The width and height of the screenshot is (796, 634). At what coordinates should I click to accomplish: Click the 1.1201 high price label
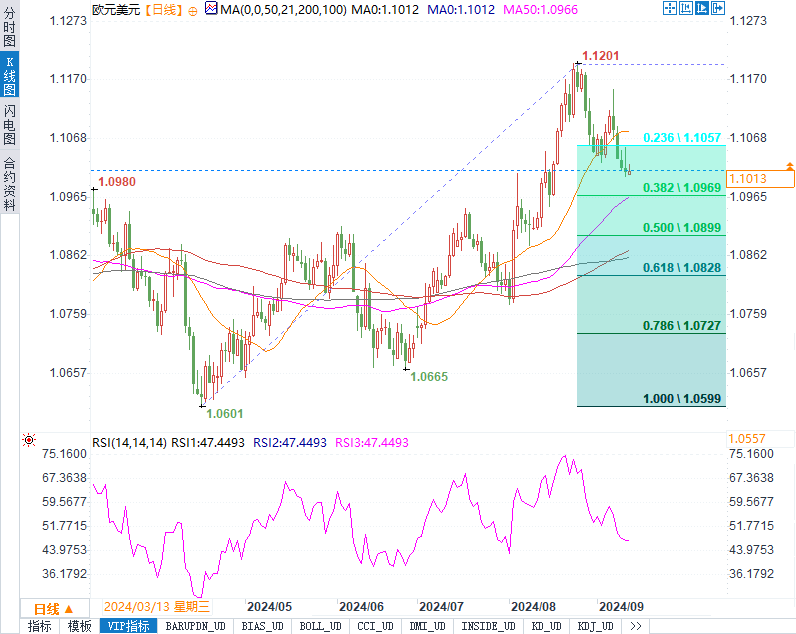point(601,56)
